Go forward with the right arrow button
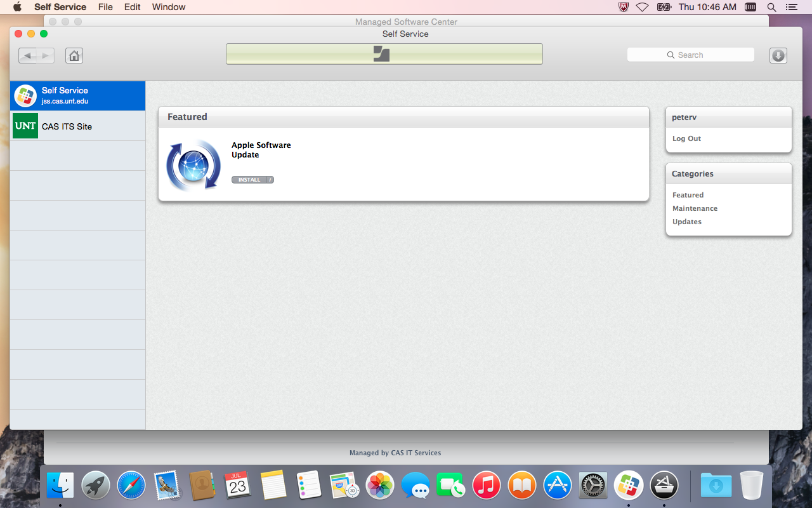The image size is (812, 508). pyautogui.click(x=46, y=55)
